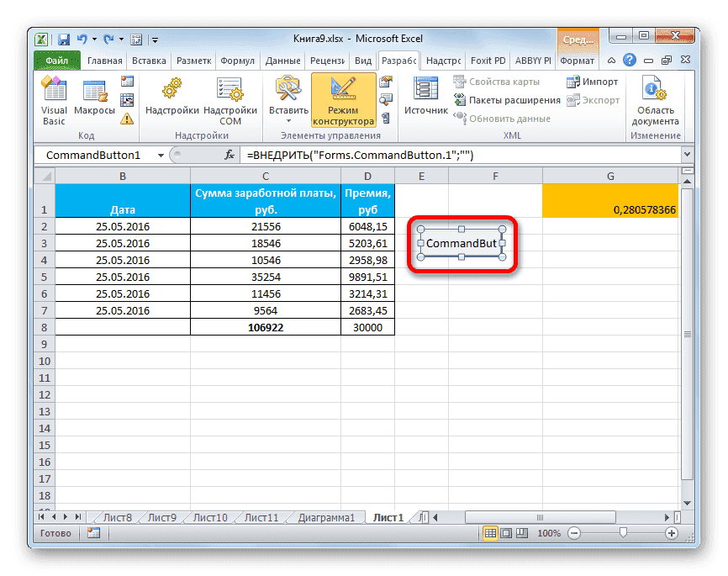
Task: Switch to the Лист8 sheet tab
Action: point(115,517)
